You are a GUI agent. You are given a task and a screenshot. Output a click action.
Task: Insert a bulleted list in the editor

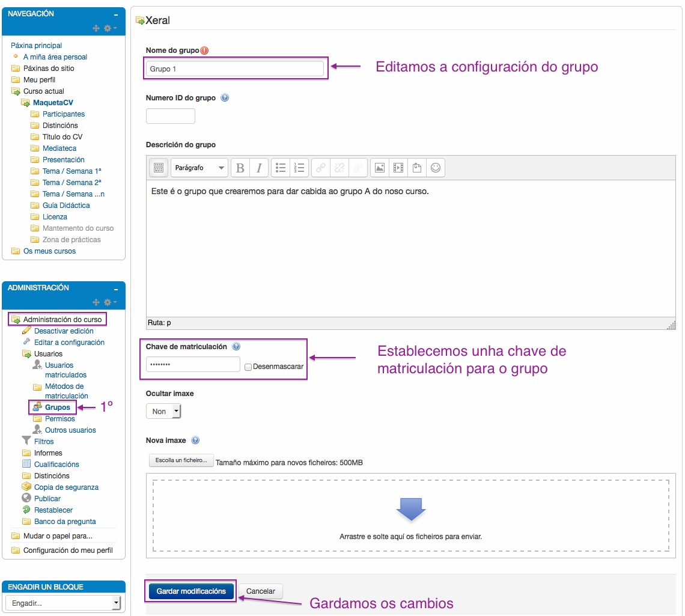[280, 168]
